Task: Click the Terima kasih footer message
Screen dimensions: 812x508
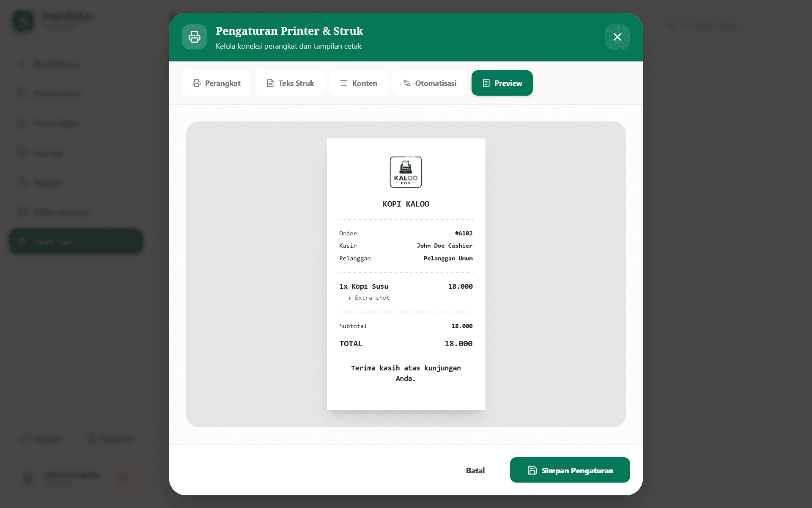Action: click(x=406, y=373)
